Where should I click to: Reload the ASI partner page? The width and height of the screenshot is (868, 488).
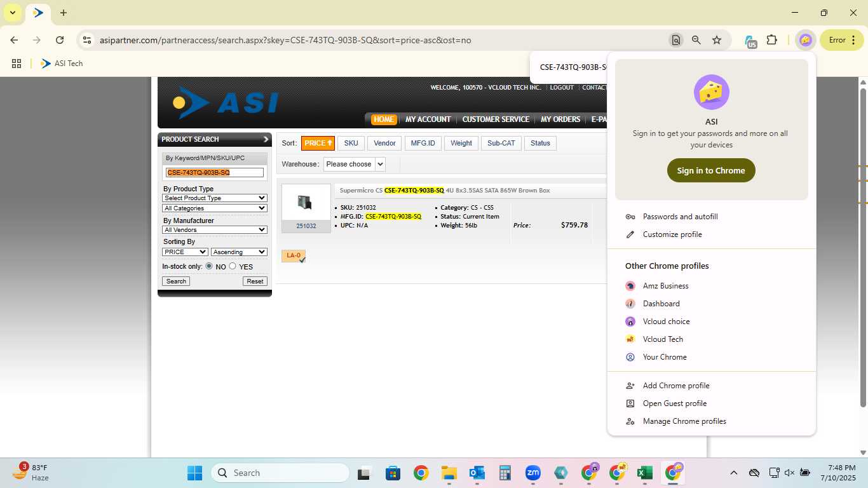60,40
